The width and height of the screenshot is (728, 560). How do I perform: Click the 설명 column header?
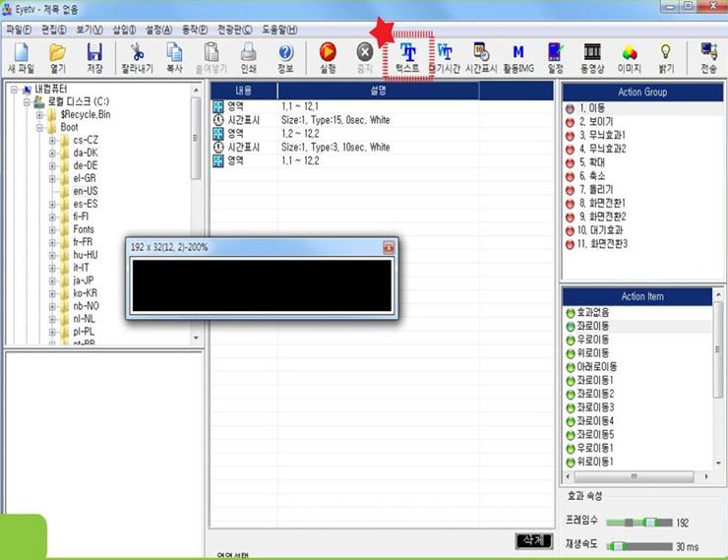click(x=379, y=91)
